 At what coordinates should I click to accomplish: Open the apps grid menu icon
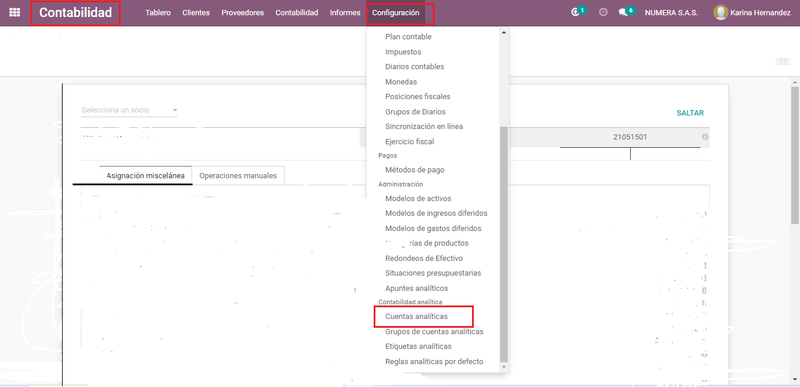pyautogui.click(x=15, y=13)
